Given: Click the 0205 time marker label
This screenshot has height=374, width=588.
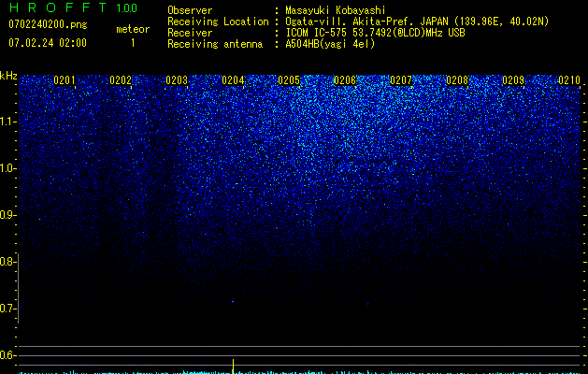Looking at the screenshot, I should click(x=289, y=80).
